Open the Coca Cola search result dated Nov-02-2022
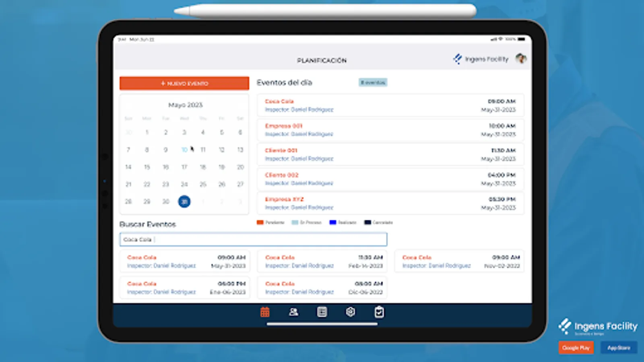 point(459,261)
